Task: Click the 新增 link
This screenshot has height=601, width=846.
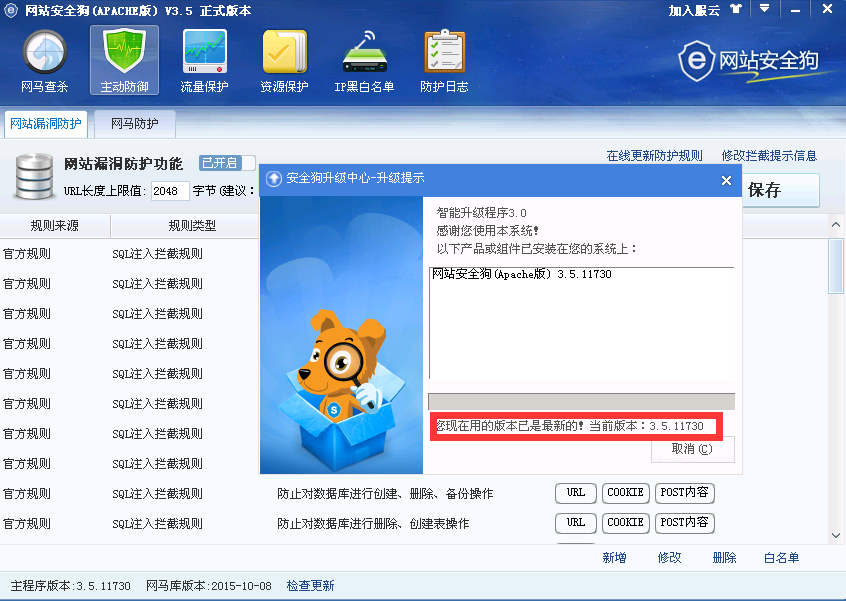Action: (x=615, y=558)
